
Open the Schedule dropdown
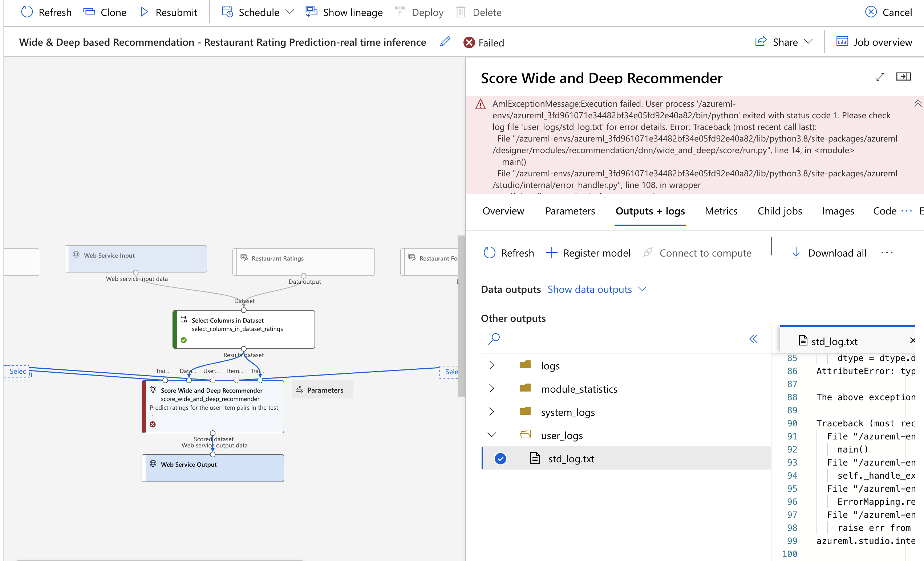coord(290,12)
